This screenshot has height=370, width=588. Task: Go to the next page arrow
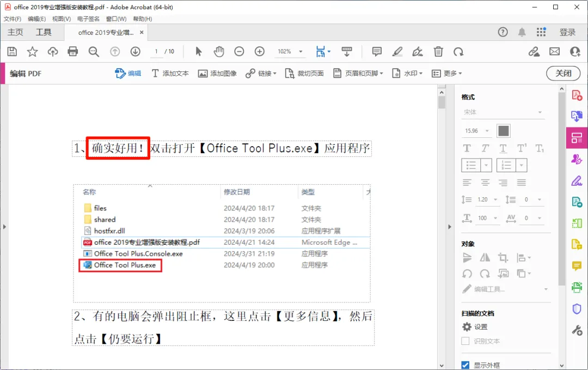click(136, 51)
